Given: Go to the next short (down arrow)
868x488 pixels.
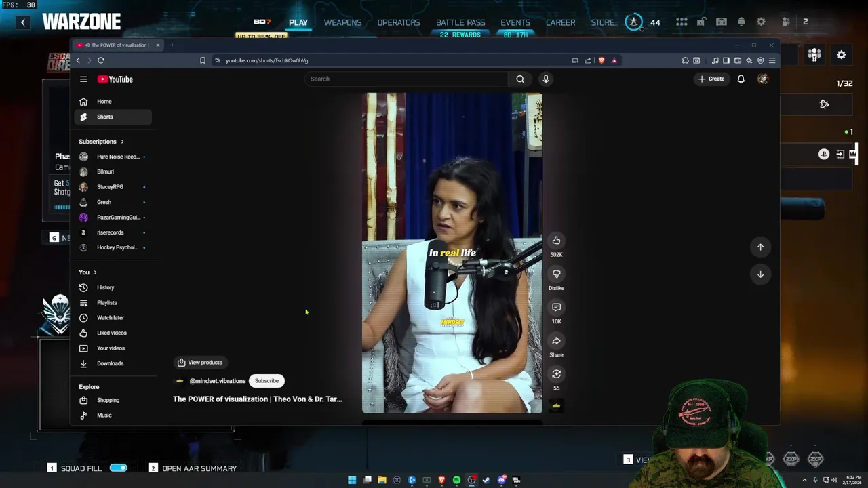Looking at the screenshot, I should [760, 274].
